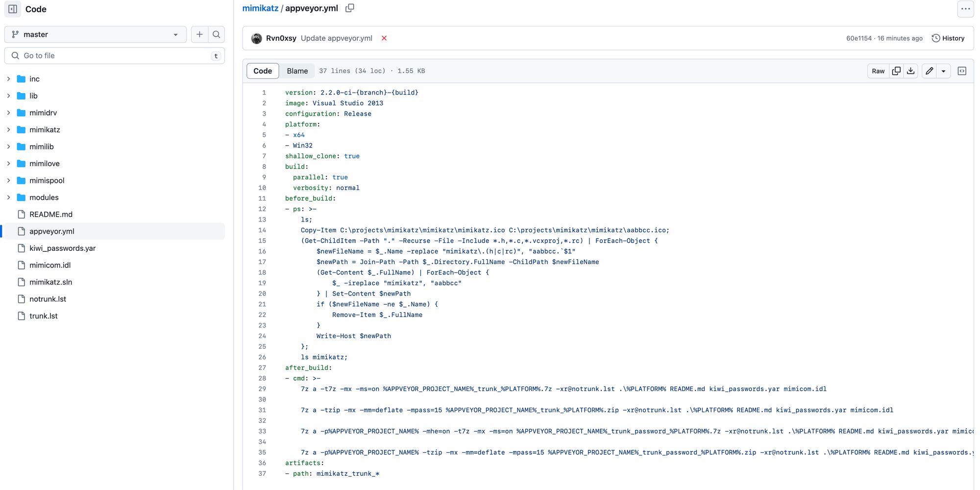Viewport: 980px width, 490px height.
Task: Click the failed status red X
Action: click(x=384, y=38)
